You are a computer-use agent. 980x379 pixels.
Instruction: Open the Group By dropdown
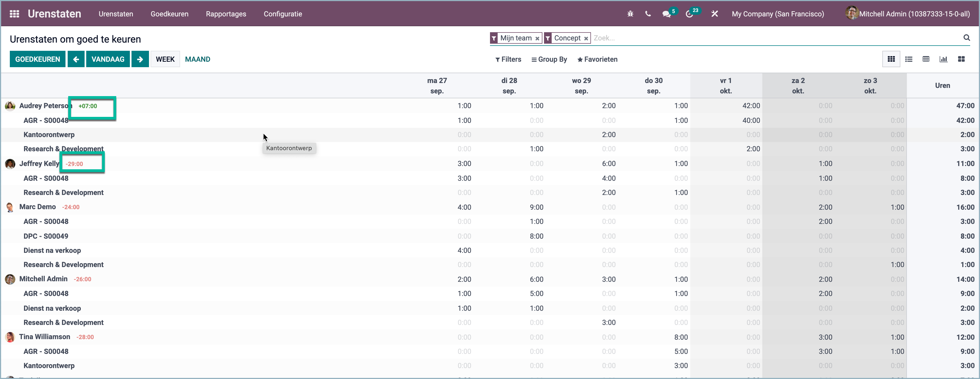pyautogui.click(x=549, y=60)
